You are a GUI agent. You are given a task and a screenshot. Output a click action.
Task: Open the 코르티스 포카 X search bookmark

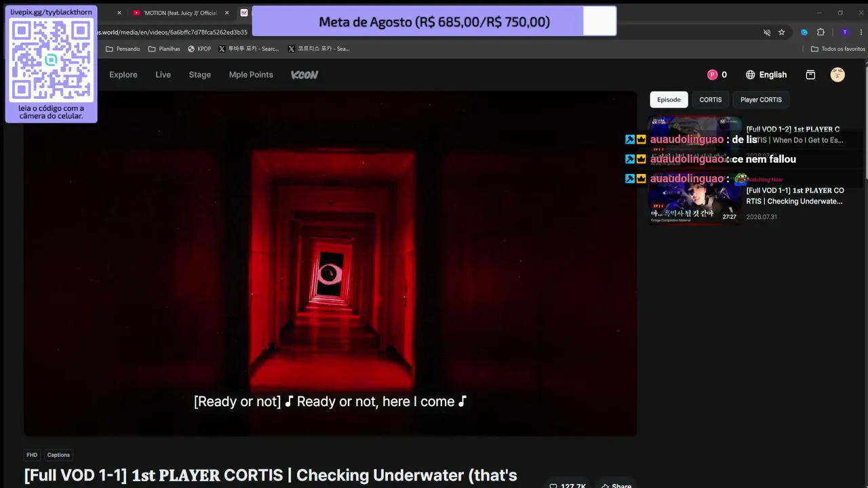coord(319,49)
